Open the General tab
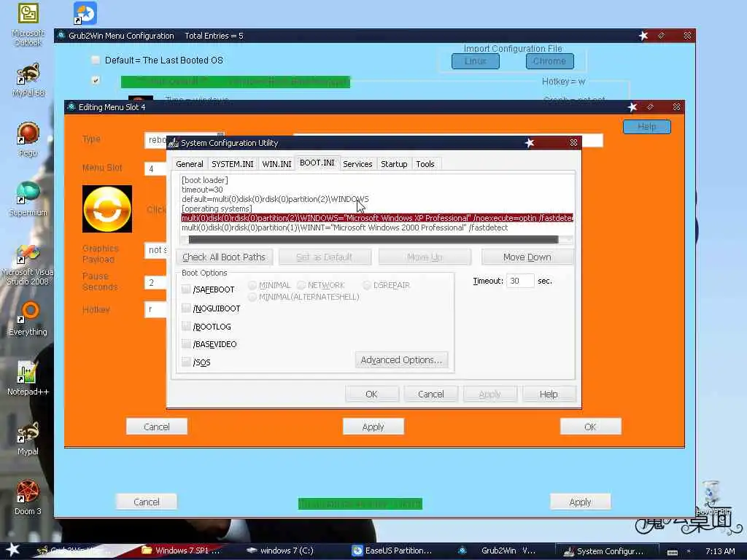Screen dimensions: 747x560 [x=189, y=164]
